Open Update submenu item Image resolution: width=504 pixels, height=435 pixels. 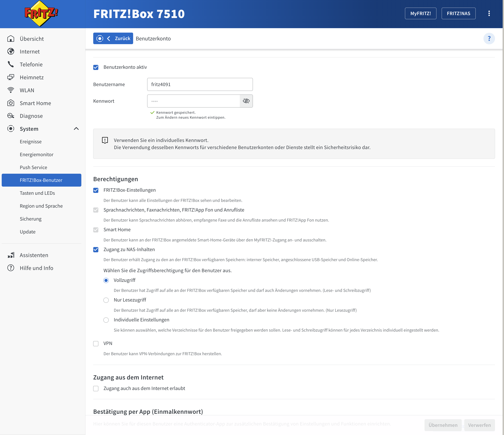pyautogui.click(x=41, y=232)
